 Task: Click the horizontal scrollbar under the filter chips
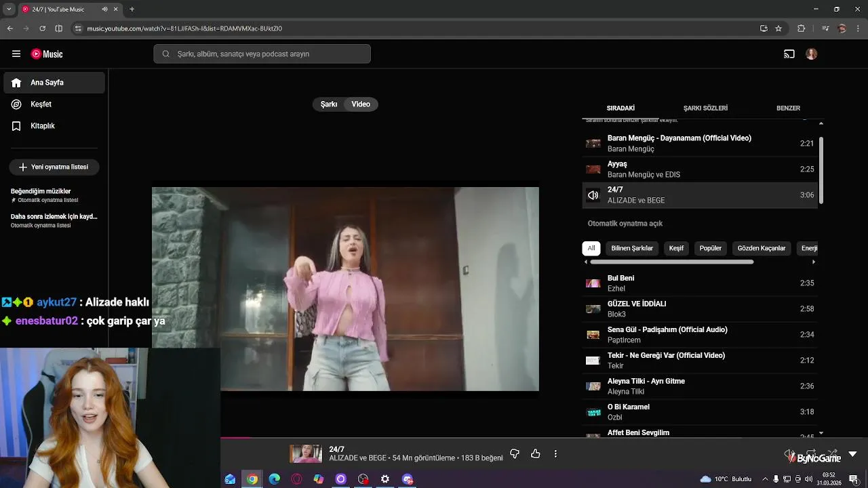(671, 262)
